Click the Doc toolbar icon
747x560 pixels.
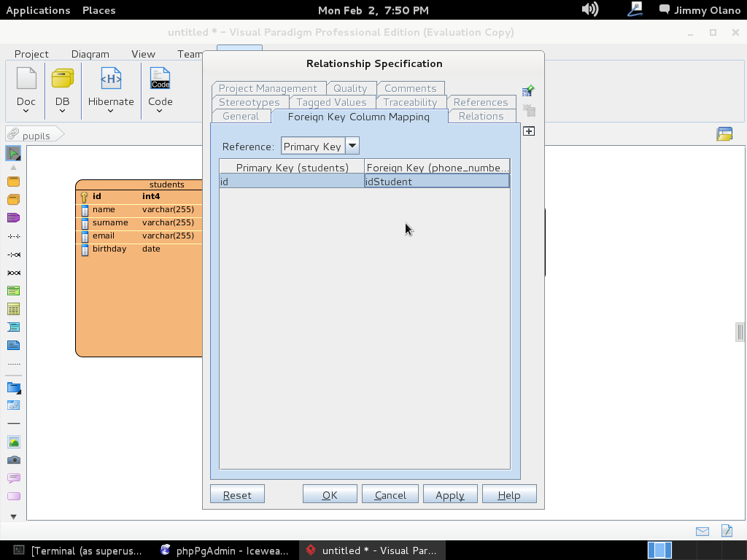click(26, 79)
